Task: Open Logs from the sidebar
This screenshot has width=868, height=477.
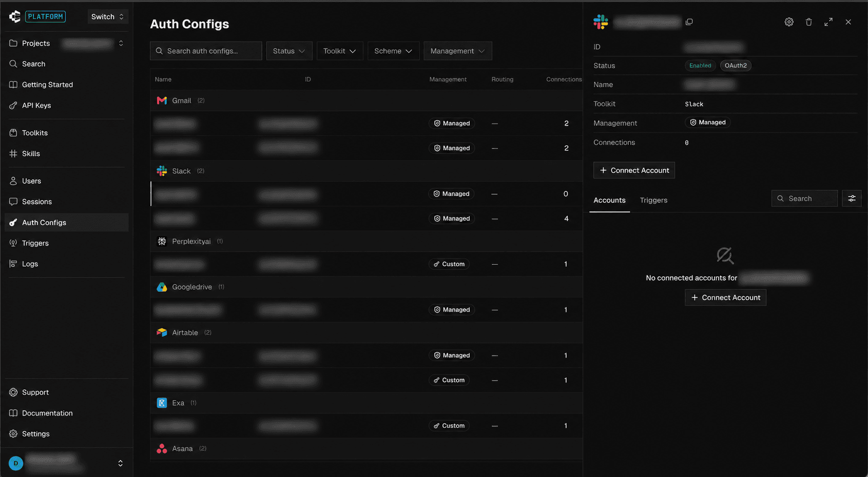Action: click(67, 264)
